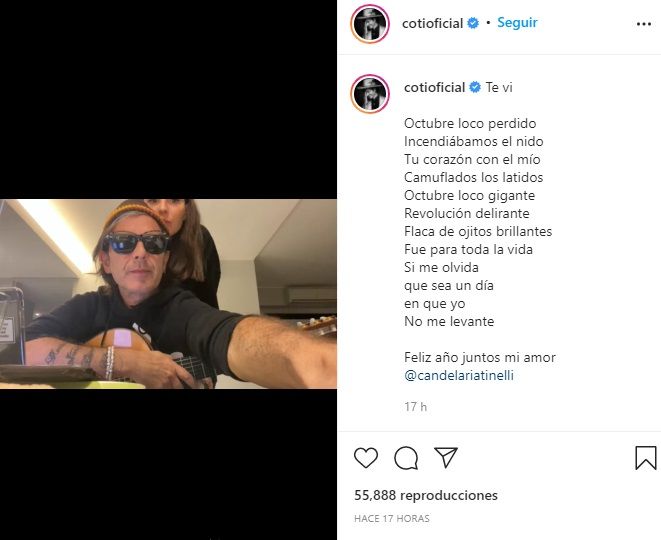This screenshot has height=540, width=661.
Task: Click cotioficial username in the caption
Action: tap(434, 87)
